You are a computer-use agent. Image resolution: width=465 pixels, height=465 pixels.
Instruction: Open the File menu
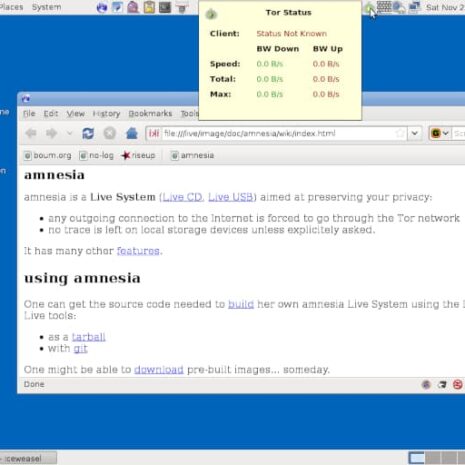(x=29, y=114)
